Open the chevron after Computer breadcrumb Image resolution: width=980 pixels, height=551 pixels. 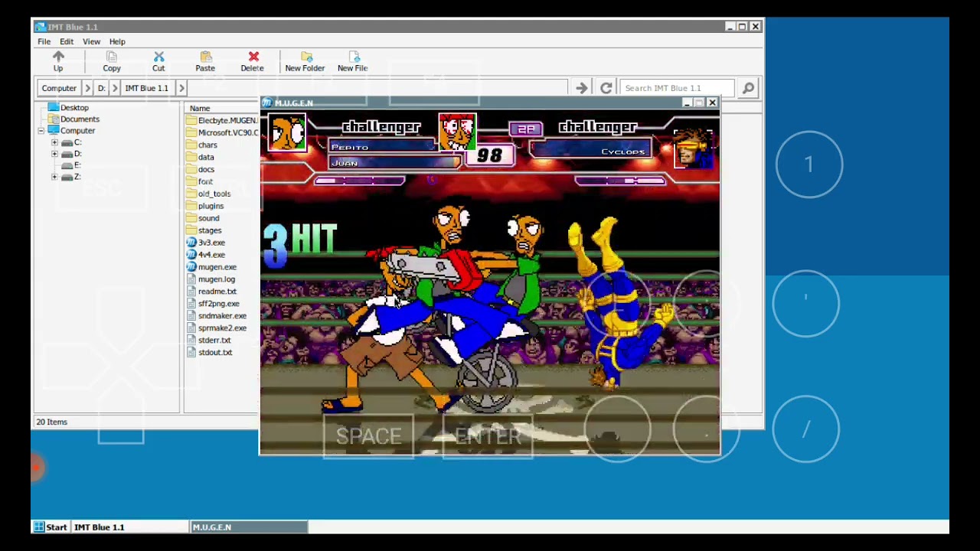pos(87,88)
